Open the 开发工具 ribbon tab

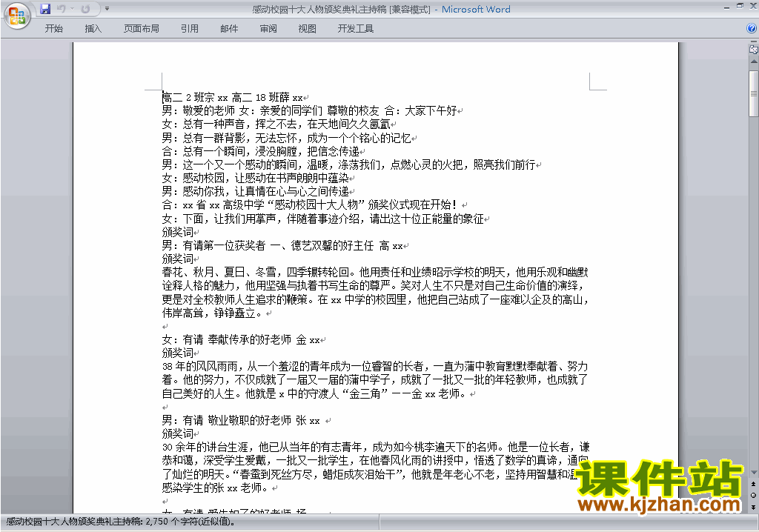coord(355,29)
